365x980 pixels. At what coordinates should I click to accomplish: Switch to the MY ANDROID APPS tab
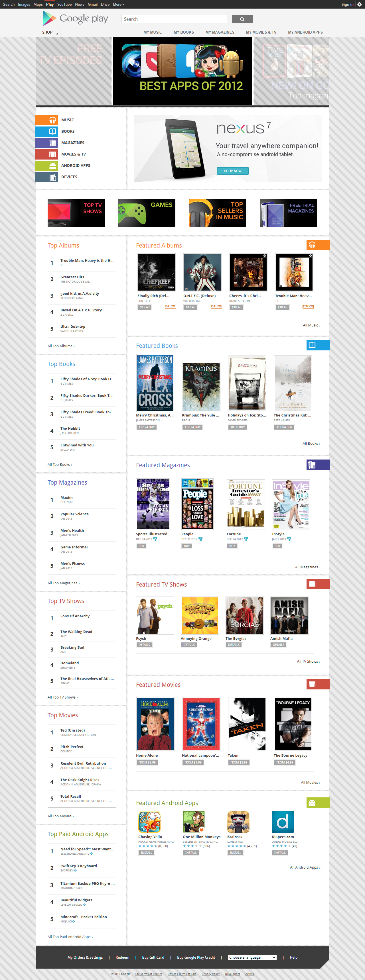(x=305, y=32)
